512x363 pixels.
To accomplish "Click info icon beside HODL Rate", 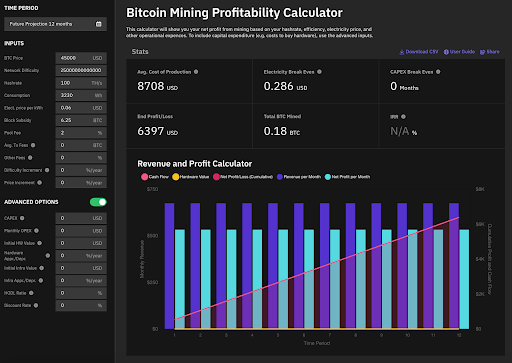I will [x=31, y=293].
